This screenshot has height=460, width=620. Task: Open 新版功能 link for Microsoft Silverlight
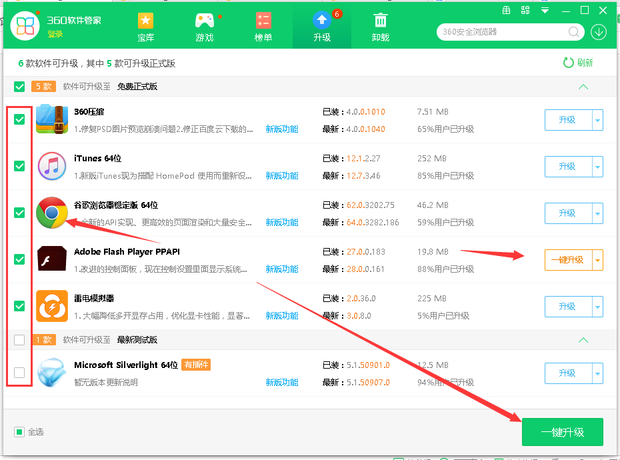(x=282, y=382)
